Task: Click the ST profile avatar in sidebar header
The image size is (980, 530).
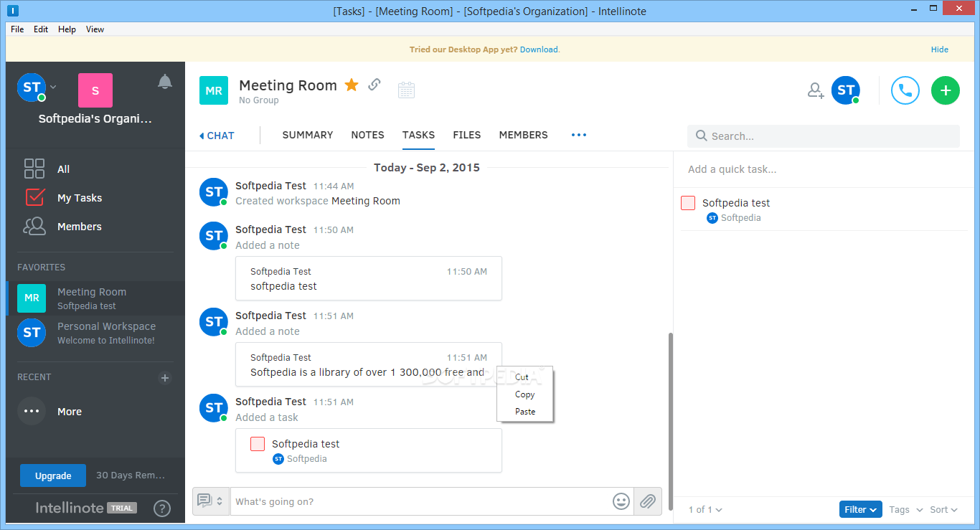Action: [x=32, y=87]
